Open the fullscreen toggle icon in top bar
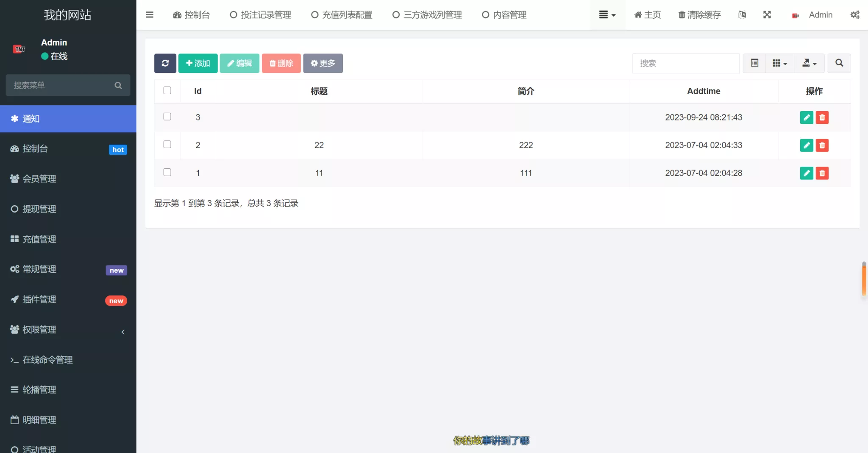 coord(767,15)
